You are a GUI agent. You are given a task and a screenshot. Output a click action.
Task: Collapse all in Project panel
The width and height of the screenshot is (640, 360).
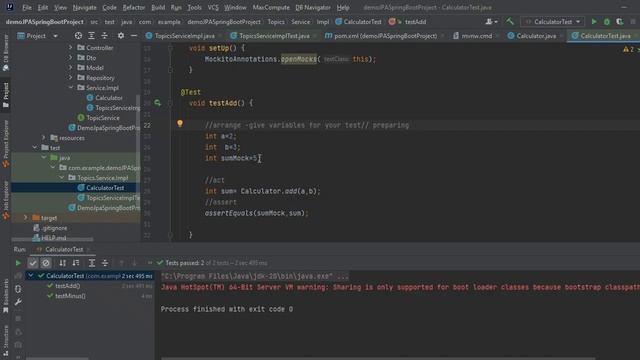104,36
